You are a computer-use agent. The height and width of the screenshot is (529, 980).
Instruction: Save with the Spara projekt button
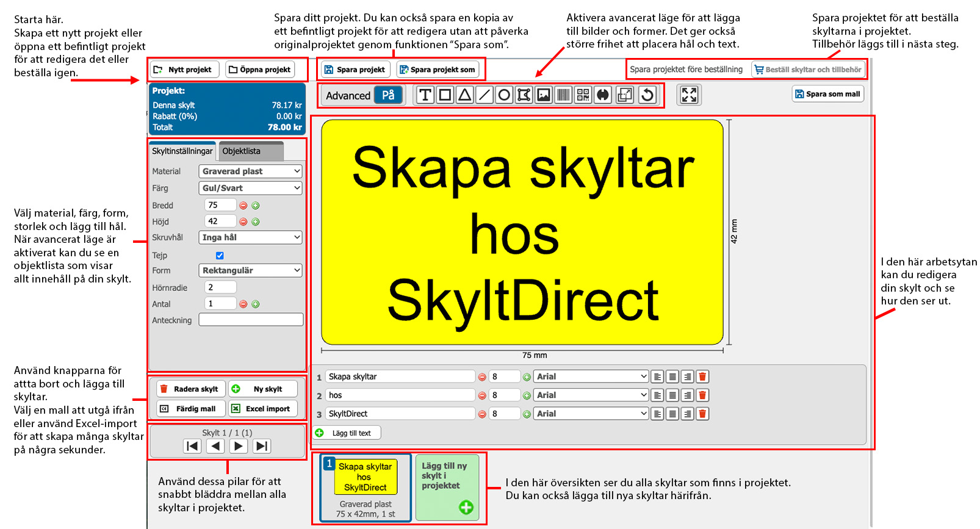click(355, 70)
